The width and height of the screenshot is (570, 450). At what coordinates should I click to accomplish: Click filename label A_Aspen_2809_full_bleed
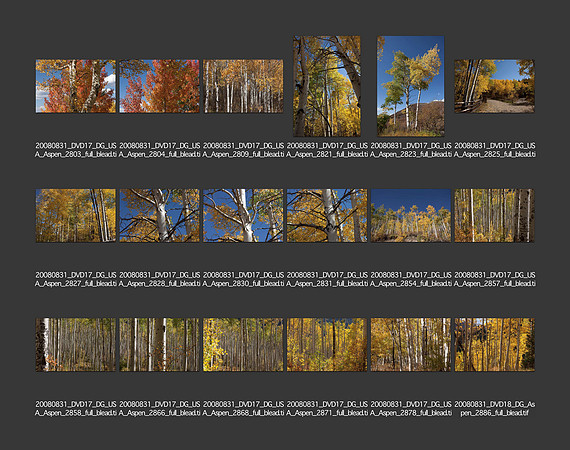(243, 154)
